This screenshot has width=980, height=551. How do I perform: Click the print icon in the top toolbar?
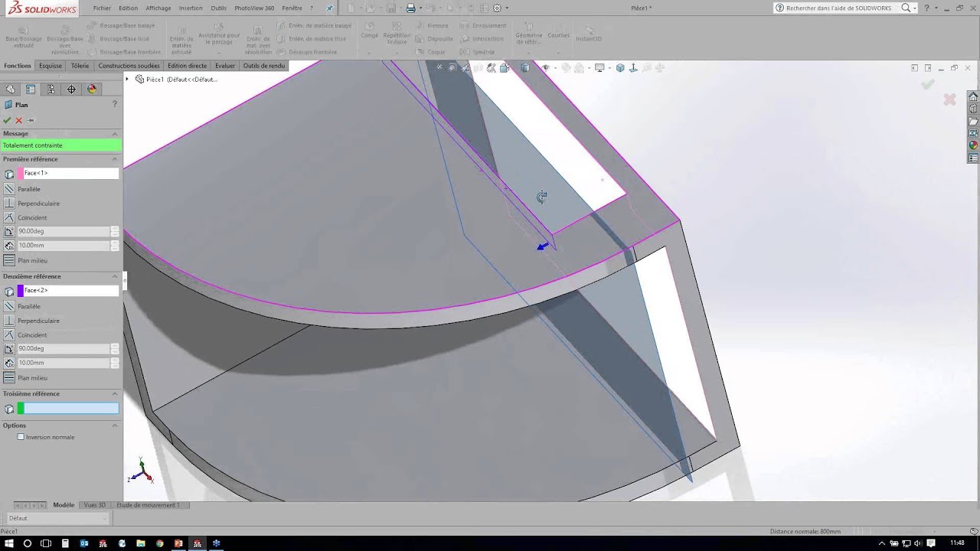410,8
